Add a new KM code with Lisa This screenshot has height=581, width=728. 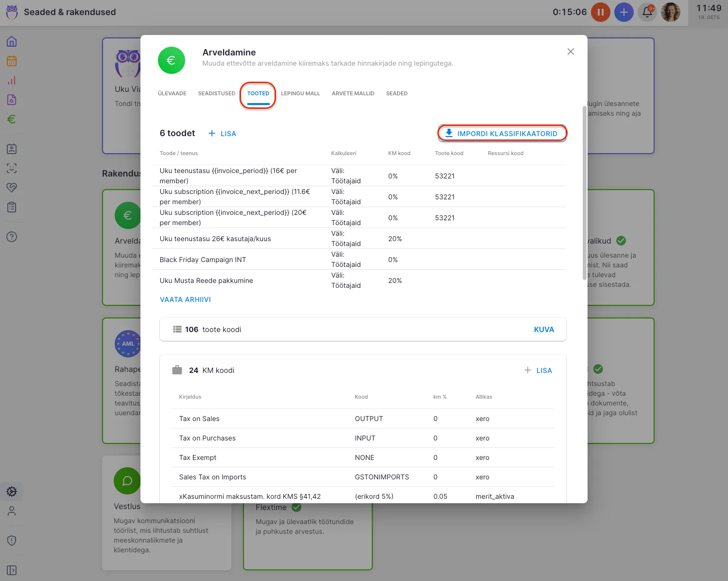coord(538,370)
